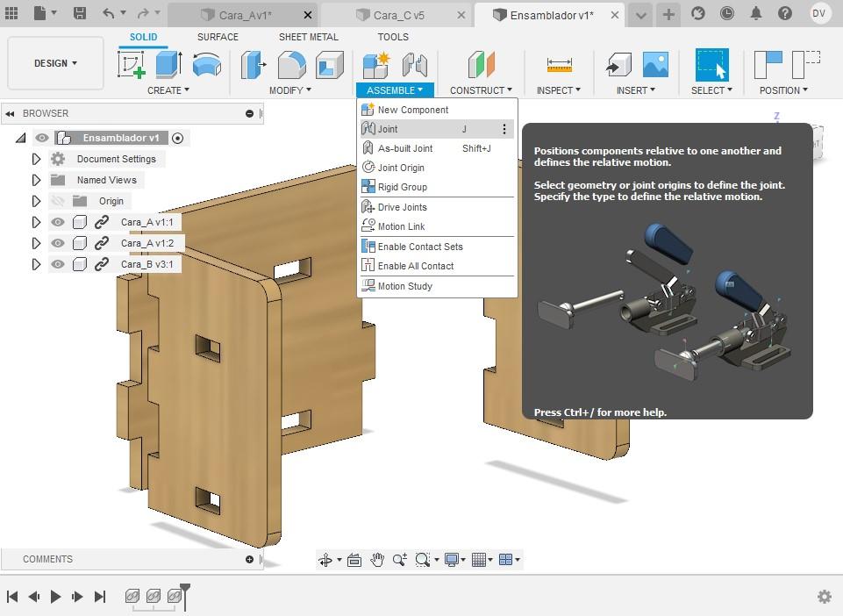Click the Insert Decal image icon

pos(656,65)
